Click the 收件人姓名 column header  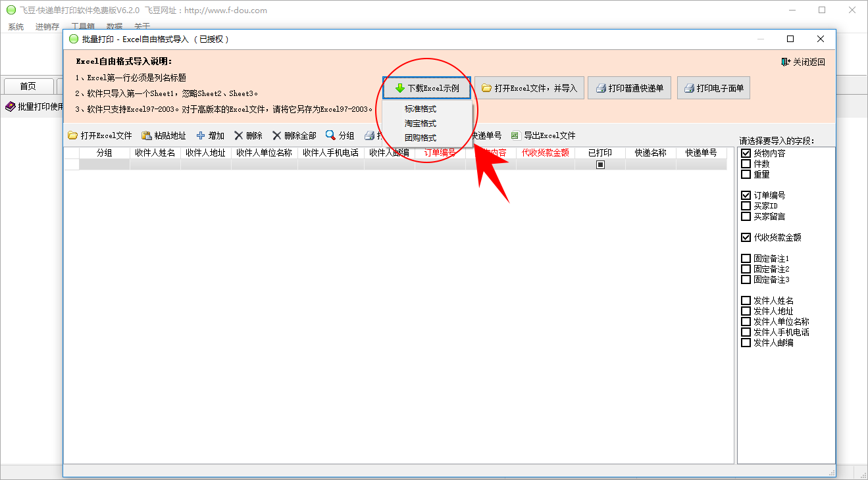pyautogui.click(x=155, y=153)
